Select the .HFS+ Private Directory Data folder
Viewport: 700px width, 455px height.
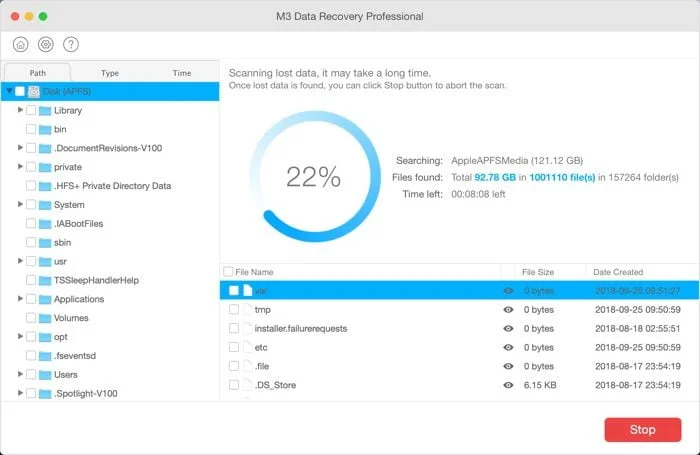tap(112, 186)
